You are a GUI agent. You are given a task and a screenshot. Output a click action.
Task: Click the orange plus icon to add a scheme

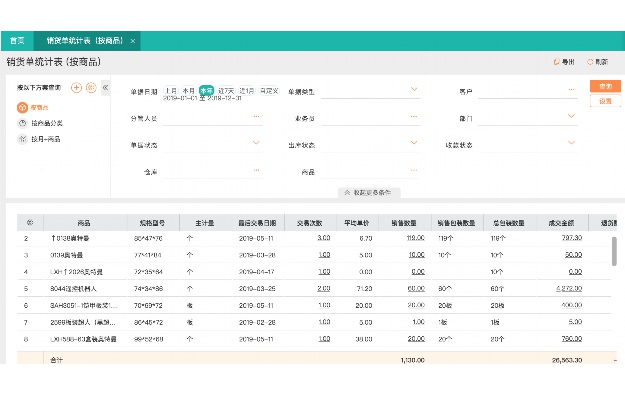pos(76,87)
